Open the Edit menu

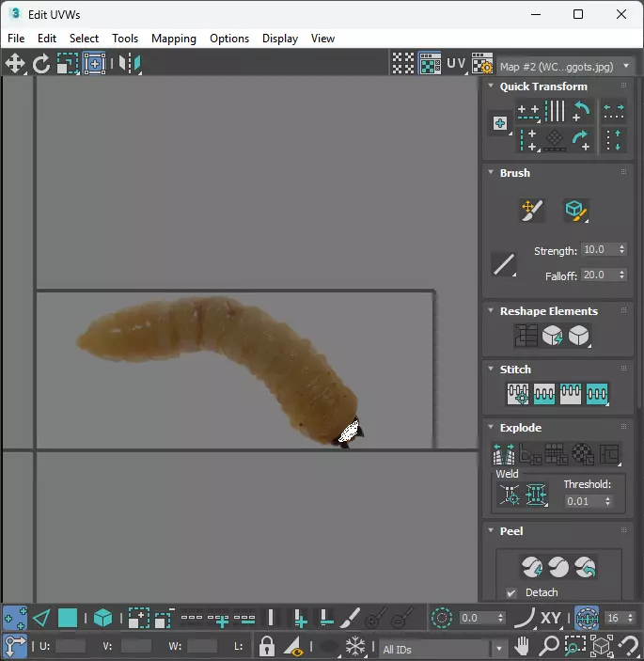click(x=47, y=39)
